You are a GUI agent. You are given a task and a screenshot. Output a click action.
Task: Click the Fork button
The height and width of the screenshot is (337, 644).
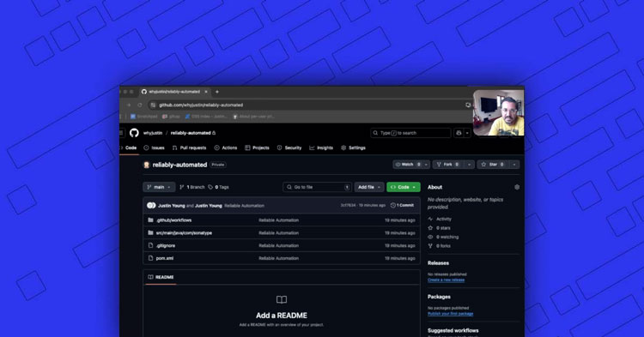(447, 165)
